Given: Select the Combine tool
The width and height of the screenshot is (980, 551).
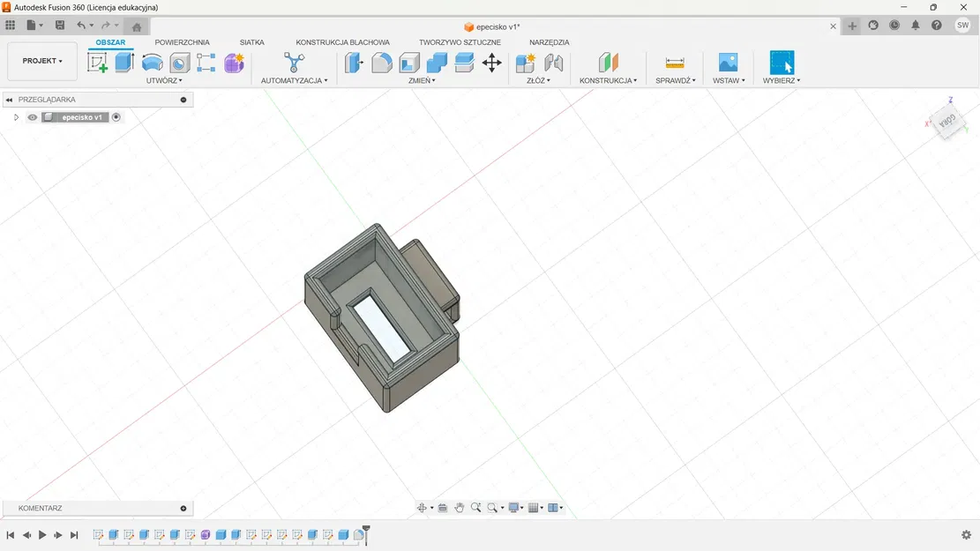Looking at the screenshot, I should pyautogui.click(x=437, y=63).
